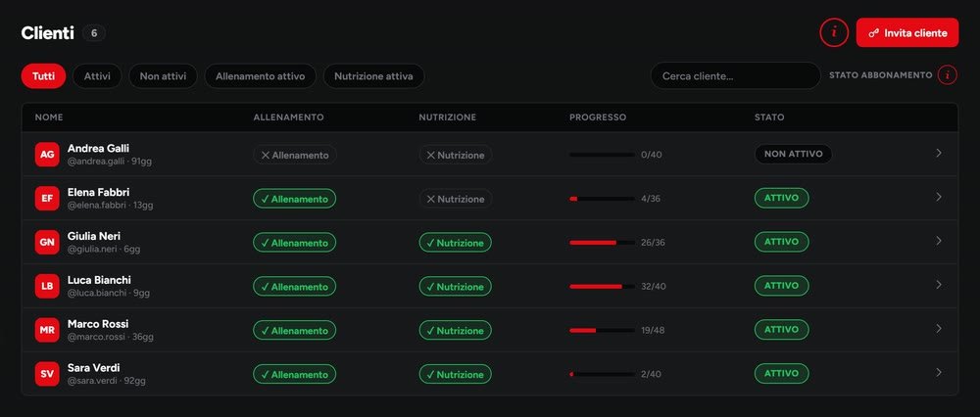
Task: Click the Clienti page title
Action: tap(47, 33)
